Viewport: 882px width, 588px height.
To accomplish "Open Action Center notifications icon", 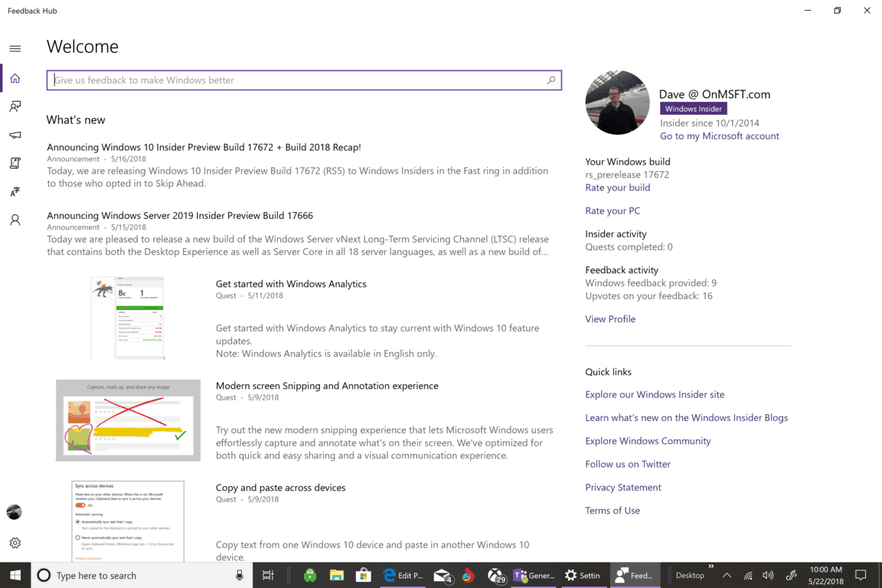I will click(861, 575).
